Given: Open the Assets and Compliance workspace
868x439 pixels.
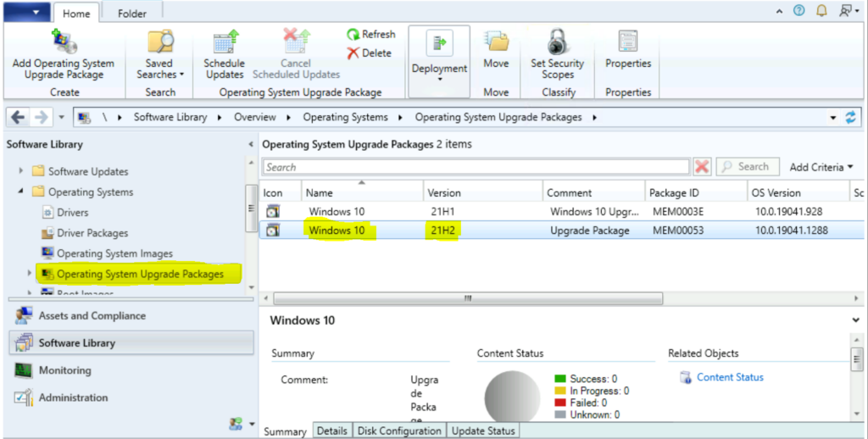Looking at the screenshot, I should [131, 316].
